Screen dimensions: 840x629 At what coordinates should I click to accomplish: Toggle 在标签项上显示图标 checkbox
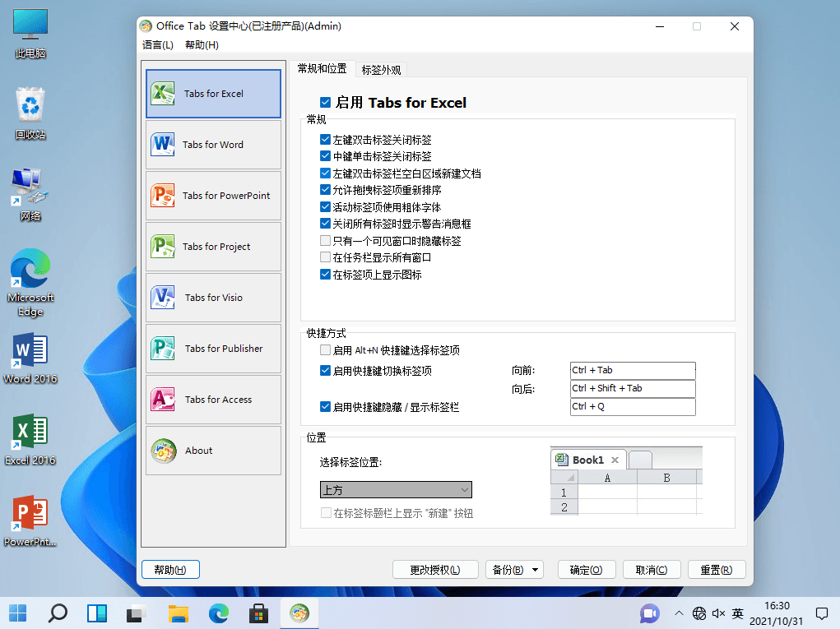pyautogui.click(x=325, y=274)
